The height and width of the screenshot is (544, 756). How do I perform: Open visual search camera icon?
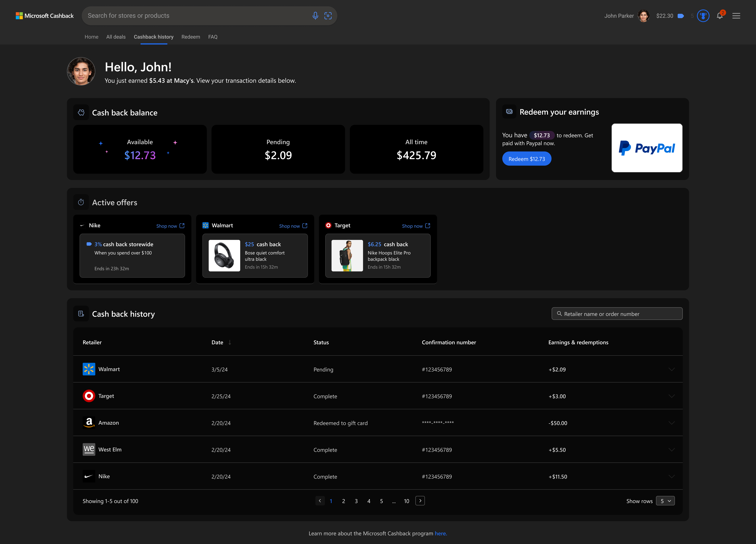(x=328, y=16)
